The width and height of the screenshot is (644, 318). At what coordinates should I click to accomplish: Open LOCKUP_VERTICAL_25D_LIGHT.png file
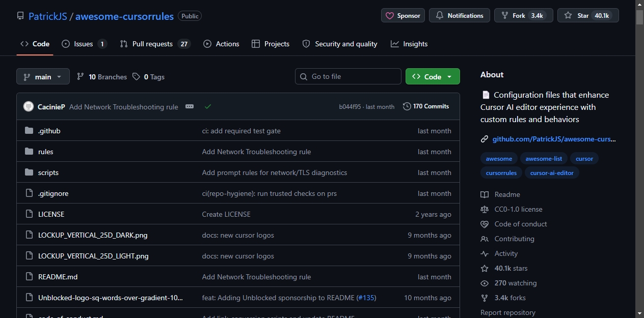click(x=93, y=256)
